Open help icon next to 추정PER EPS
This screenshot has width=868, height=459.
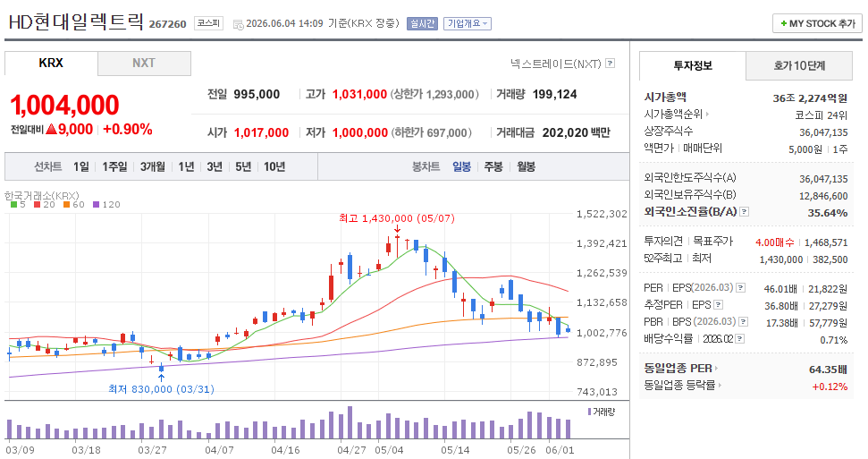tap(718, 304)
